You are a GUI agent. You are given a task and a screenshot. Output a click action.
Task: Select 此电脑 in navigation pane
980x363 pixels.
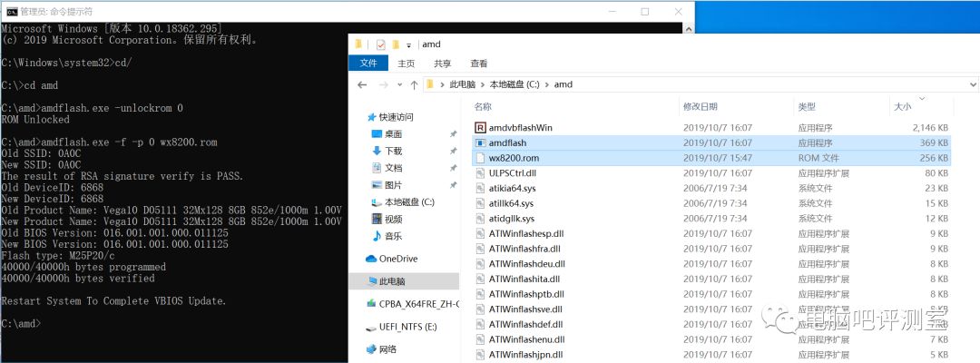pos(405,281)
